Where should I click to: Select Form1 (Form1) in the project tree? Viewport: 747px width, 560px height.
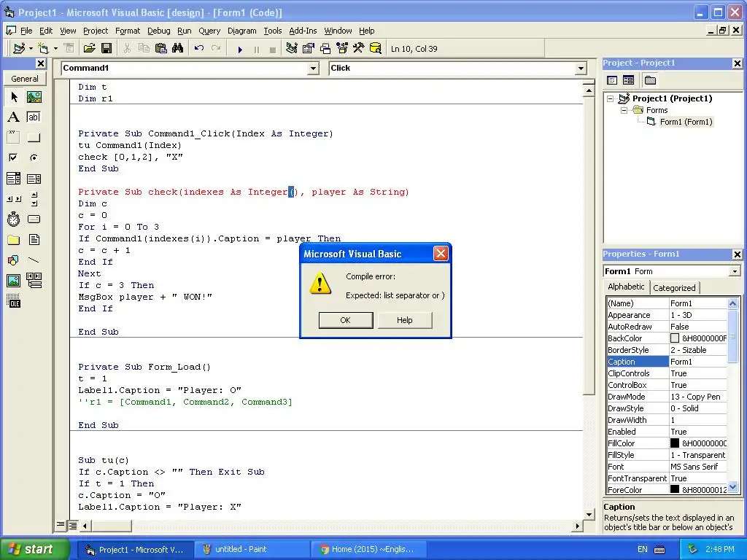[x=686, y=122]
